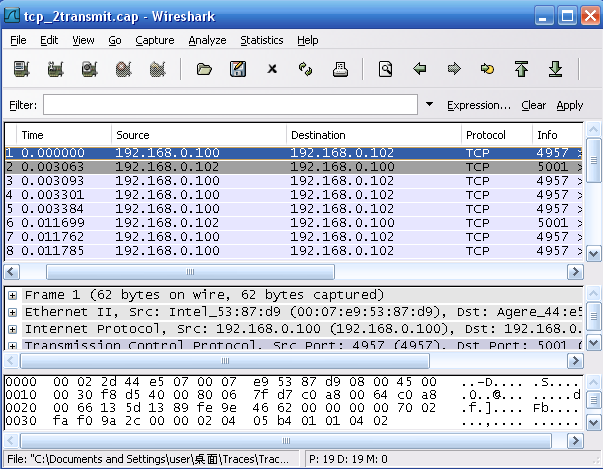Open the Help menu

coord(308,40)
